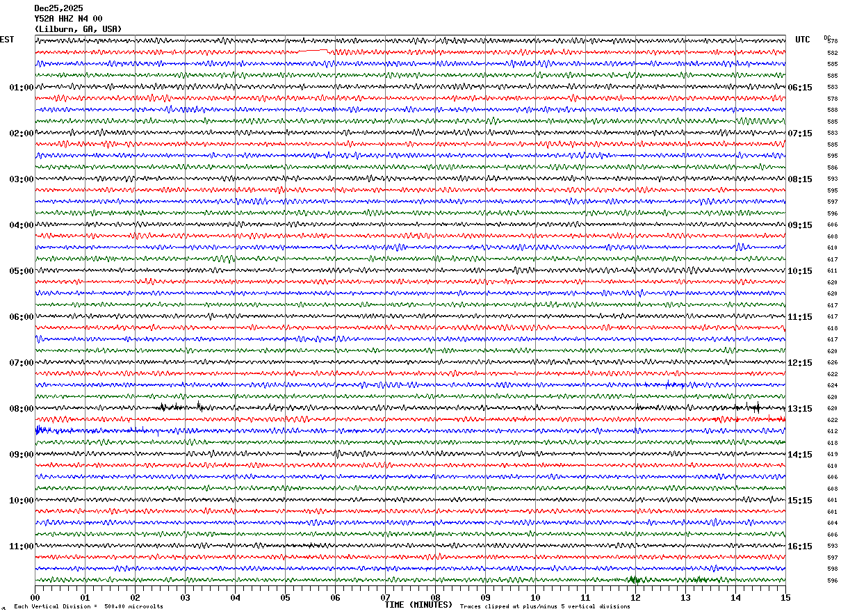The image size is (841, 616).
Task: Click the 12:15 UTC time label
Action: 800,363
